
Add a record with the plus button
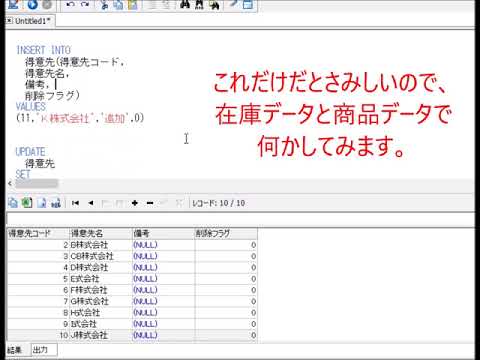135,203
